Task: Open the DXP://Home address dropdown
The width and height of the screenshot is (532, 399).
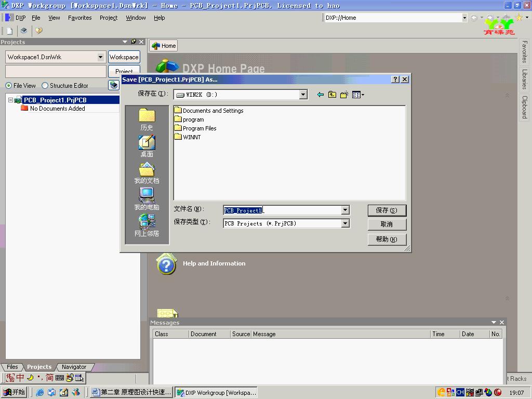Action: tap(464, 18)
